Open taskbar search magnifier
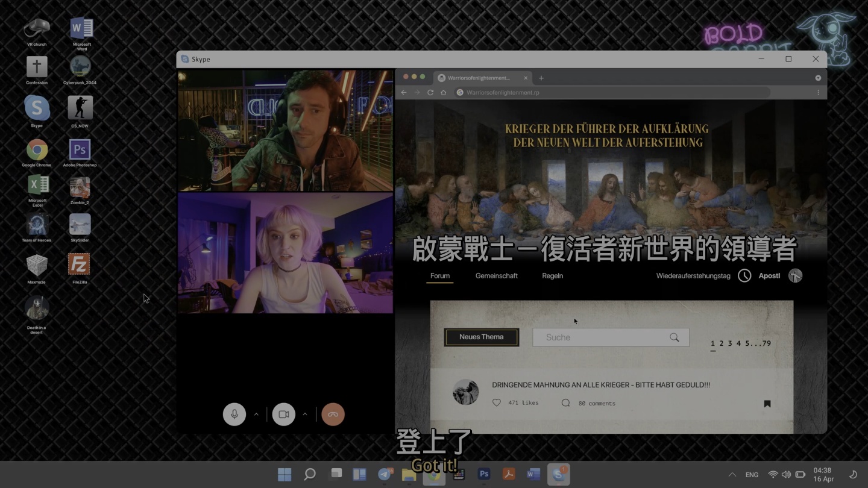The width and height of the screenshot is (868, 488). click(310, 475)
